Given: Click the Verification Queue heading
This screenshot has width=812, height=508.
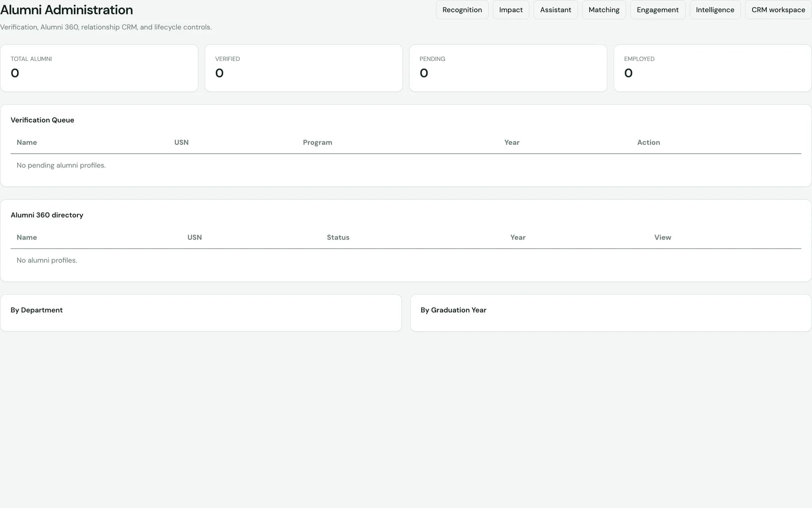Looking at the screenshot, I should pos(42,120).
